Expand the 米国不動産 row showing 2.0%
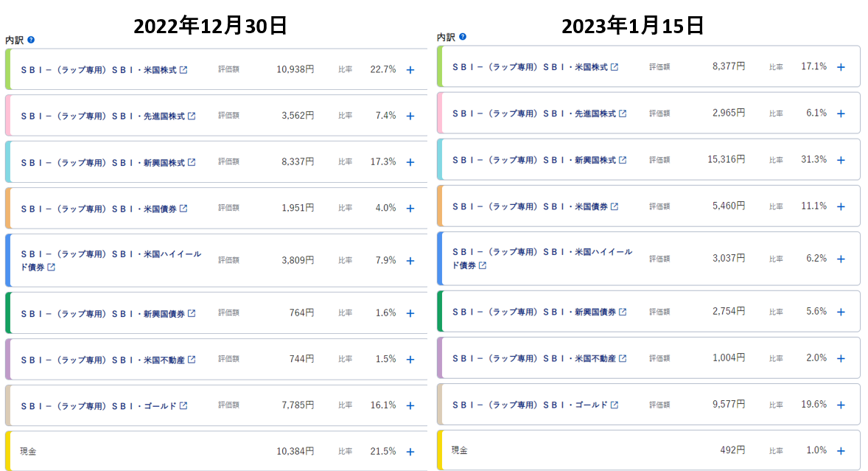The height and width of the screenshot is (471, 868). 841,359
